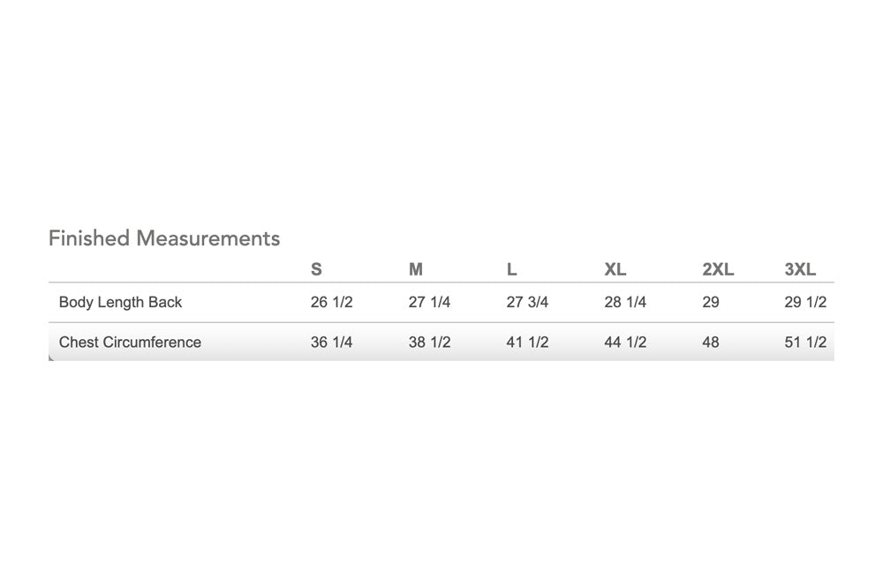This screenshot has height=588, width=883.
Task: Click the 48 chest circumference cell
Action: pyautogui.click(x=711, y=342)
